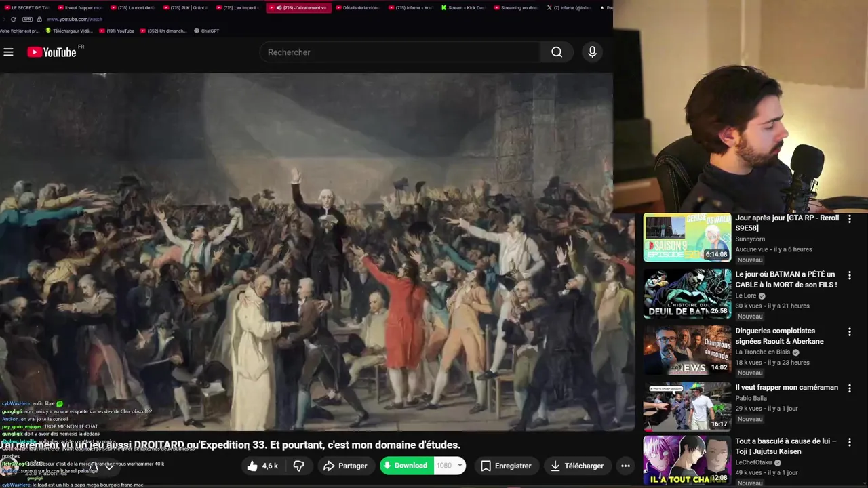Open the Jour après jour GTA RP thumbnail

pos(687,238)
